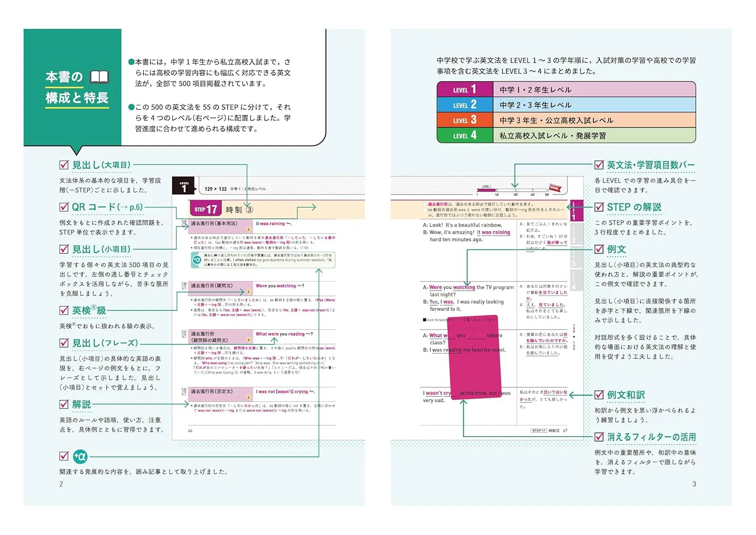Click the phrase "I was not [wasn't] crying ~."
This screenshot has height=535, width=756.
pos(285,391)
